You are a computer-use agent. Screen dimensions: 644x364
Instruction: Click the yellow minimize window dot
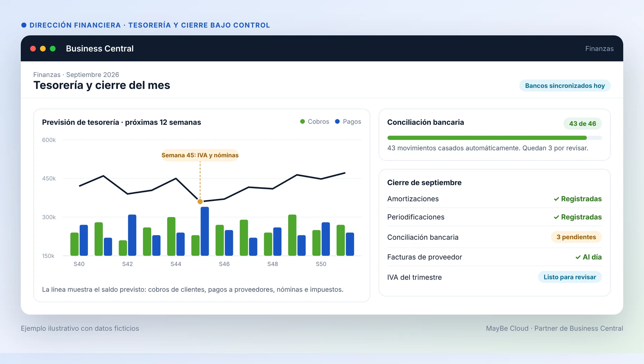point(43,49)
